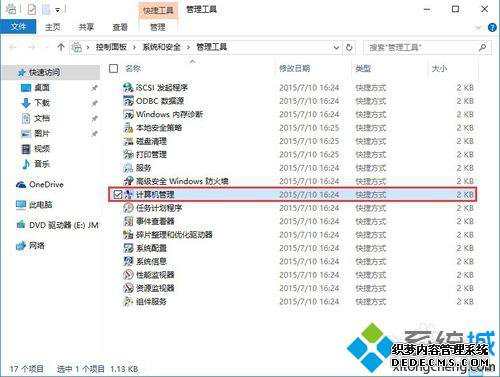Select the 资源监视器 icon
This screenshot has width=500, height=377.
tap(128, 288)
